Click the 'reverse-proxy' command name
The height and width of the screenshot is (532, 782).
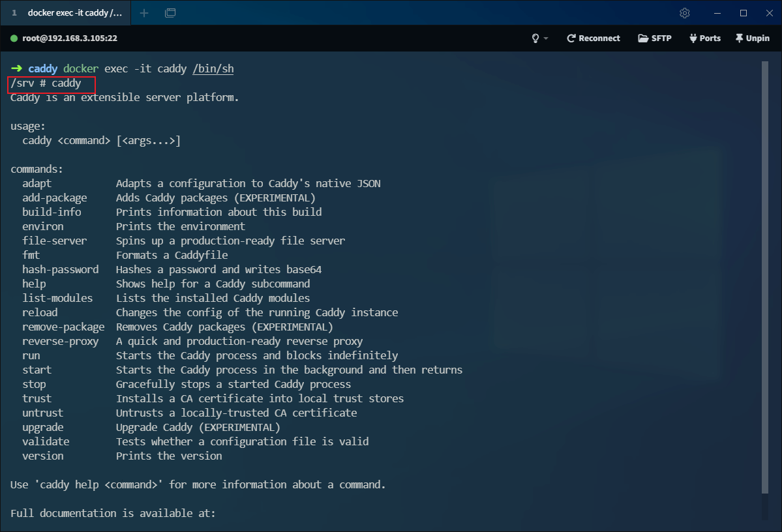point(61,342)
